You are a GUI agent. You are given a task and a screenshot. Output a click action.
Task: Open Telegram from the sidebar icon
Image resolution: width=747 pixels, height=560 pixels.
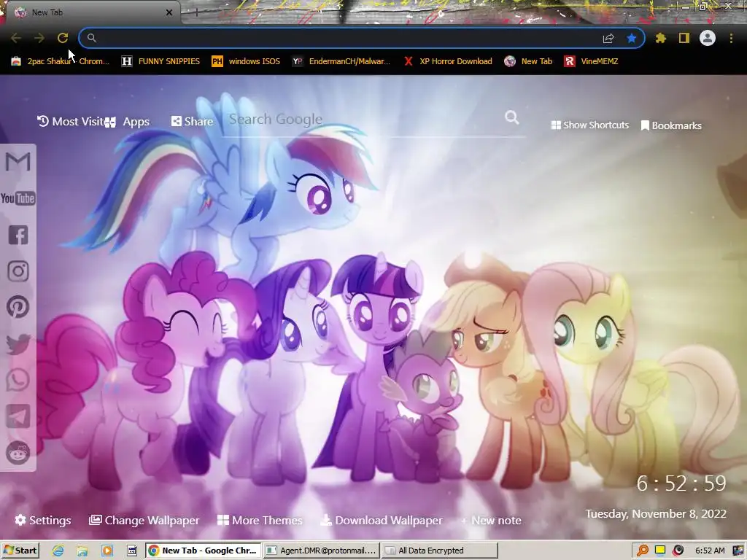pos(18,416)
